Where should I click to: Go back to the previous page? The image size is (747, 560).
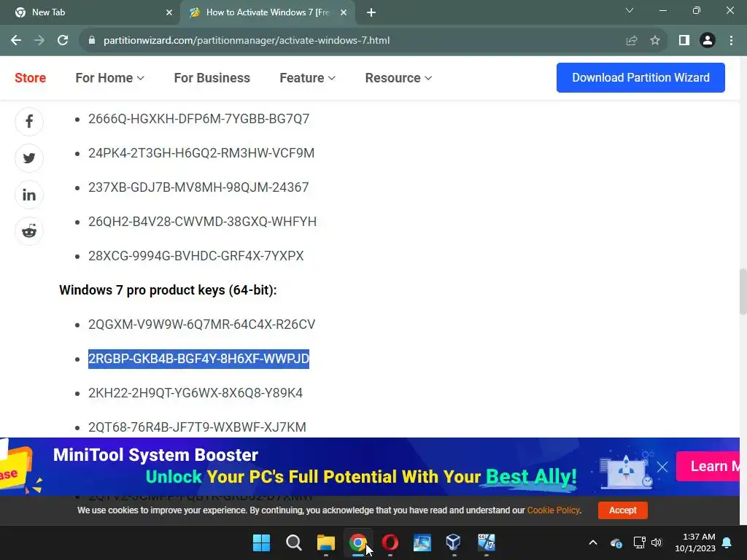coord(16,41)
